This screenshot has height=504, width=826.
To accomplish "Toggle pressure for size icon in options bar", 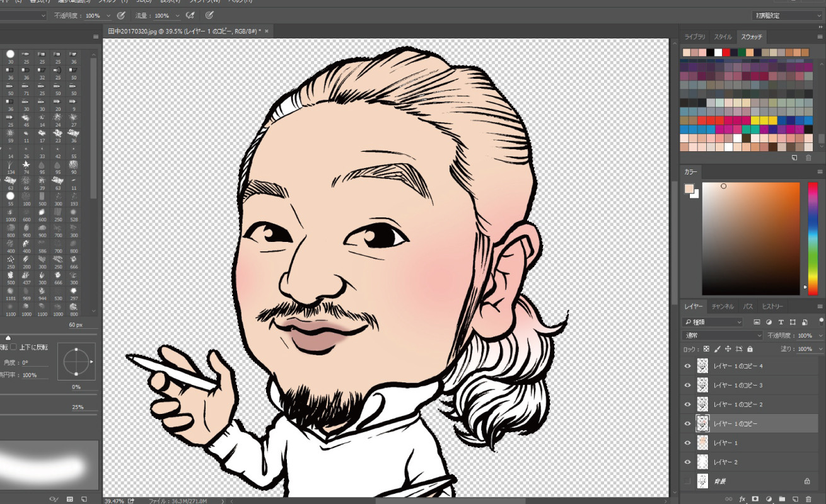I will (209, 15).
